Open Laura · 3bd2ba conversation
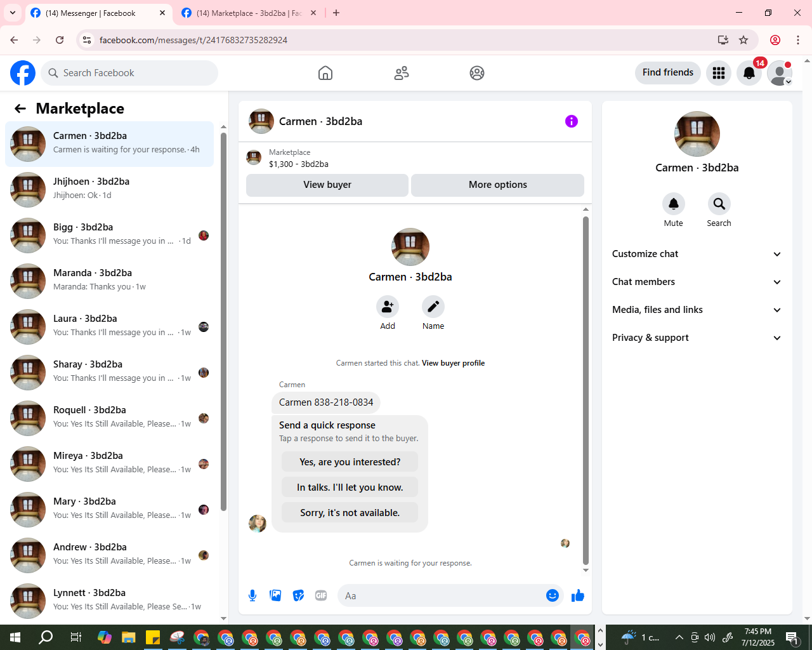 [x=109, y=327]
